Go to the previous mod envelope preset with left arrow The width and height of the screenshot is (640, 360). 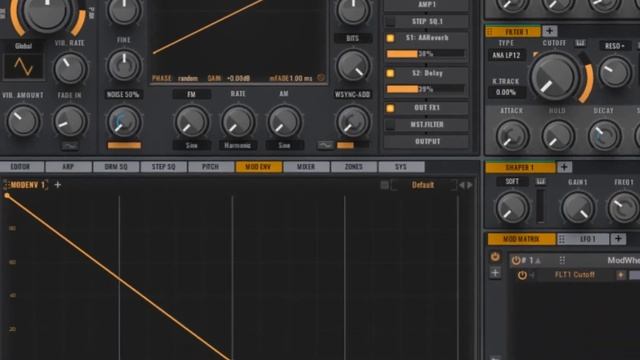click(462, 185)
